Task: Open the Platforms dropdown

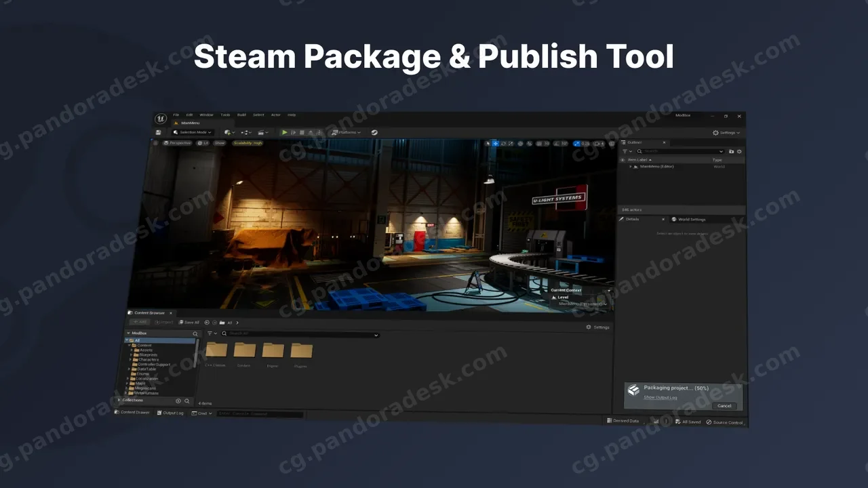Action: 346,132
